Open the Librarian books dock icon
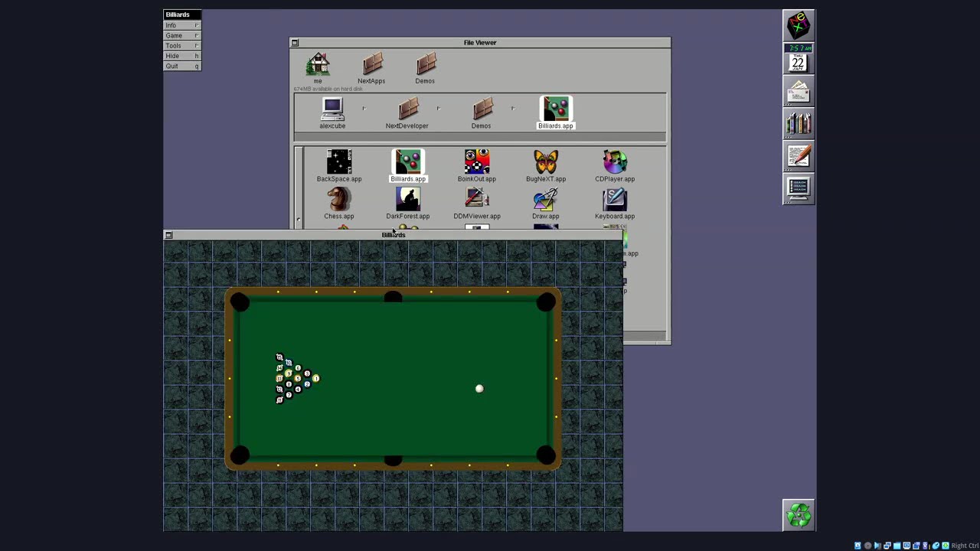Viewport: 980px width, 551px height. click(799, 124)
